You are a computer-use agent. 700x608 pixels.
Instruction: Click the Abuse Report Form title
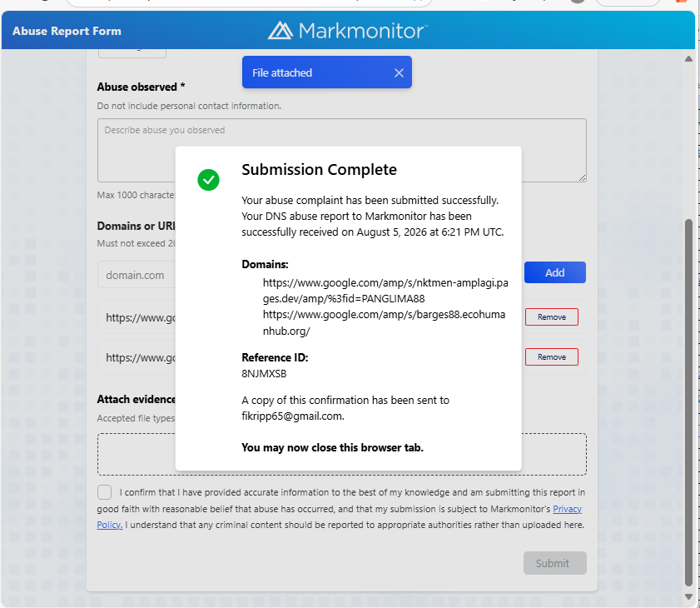tap(67, 31)
